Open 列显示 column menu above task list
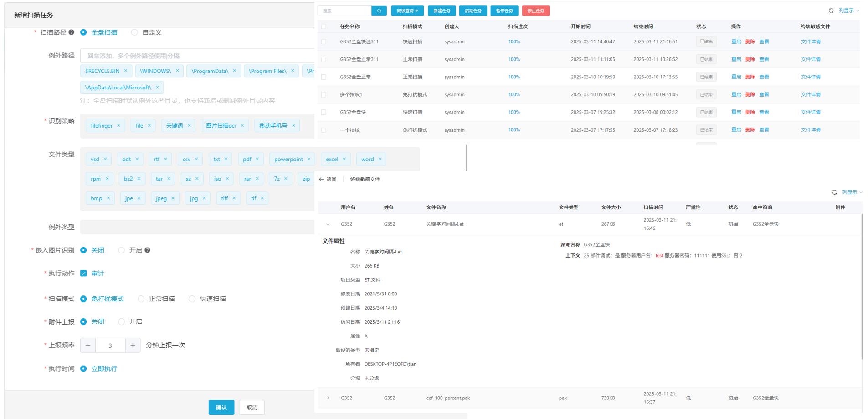 coord(848,11)
